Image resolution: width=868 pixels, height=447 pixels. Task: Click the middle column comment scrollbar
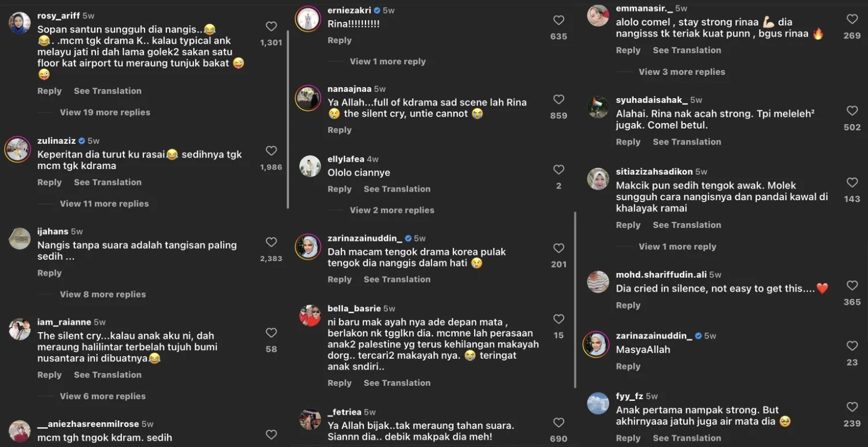575,300
